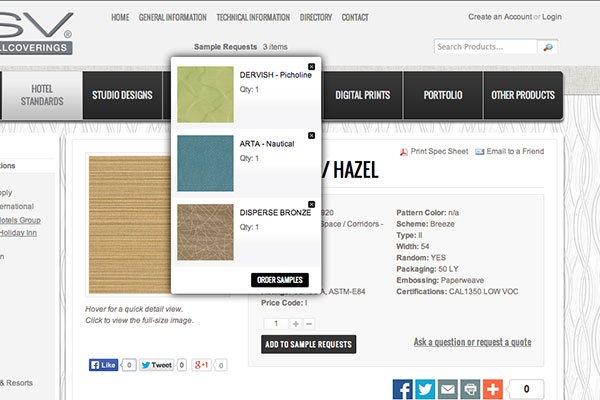Open the Digital Prints menu tab
The width and height of the screenshot is (600, 400).
point(362,95)
